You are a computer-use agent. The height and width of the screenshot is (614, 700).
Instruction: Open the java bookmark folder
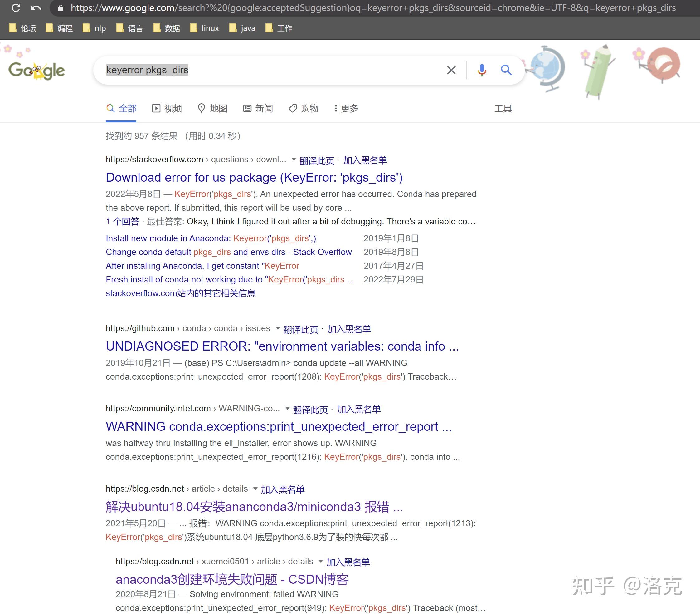coord(242,28)
